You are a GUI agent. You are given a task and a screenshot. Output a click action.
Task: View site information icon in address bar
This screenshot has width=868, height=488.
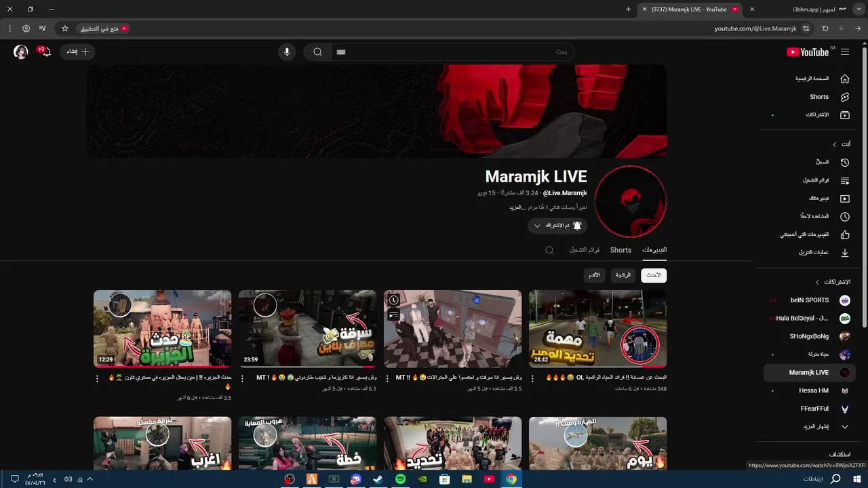point(806,28)
